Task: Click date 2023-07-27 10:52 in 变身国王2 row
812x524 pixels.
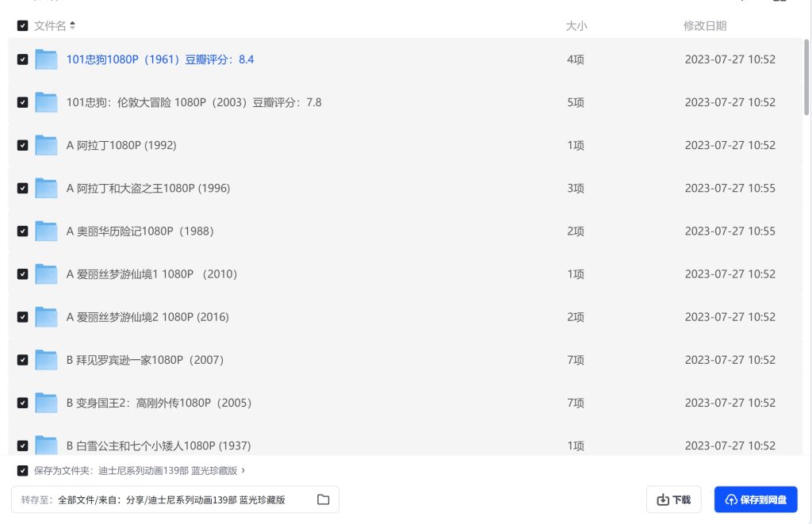Action: [x=730, y=404]
